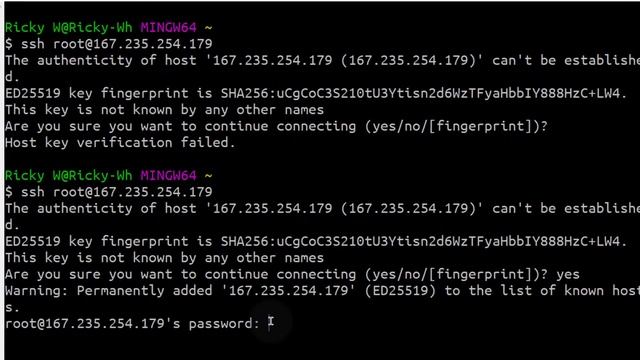Click the "Host key verification failed." line
Screen dimensions: 640x360
click(120, 142)
